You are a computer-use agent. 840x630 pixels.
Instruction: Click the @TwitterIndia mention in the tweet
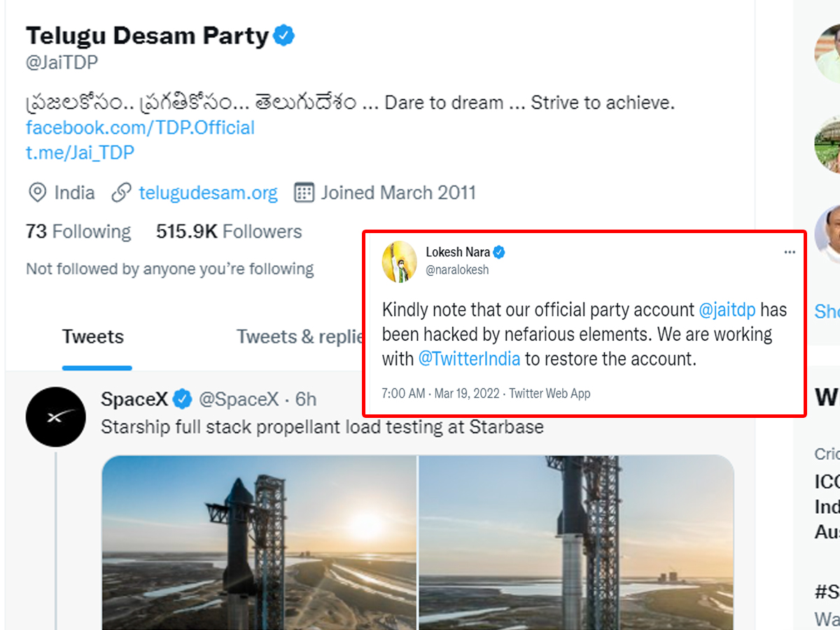(x=470, y=359)
